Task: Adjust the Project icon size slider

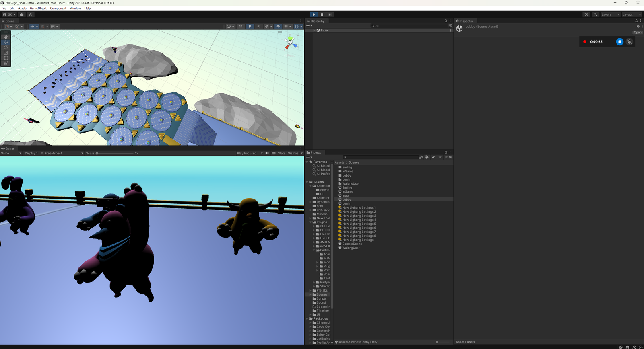Action: pos(442,342)
